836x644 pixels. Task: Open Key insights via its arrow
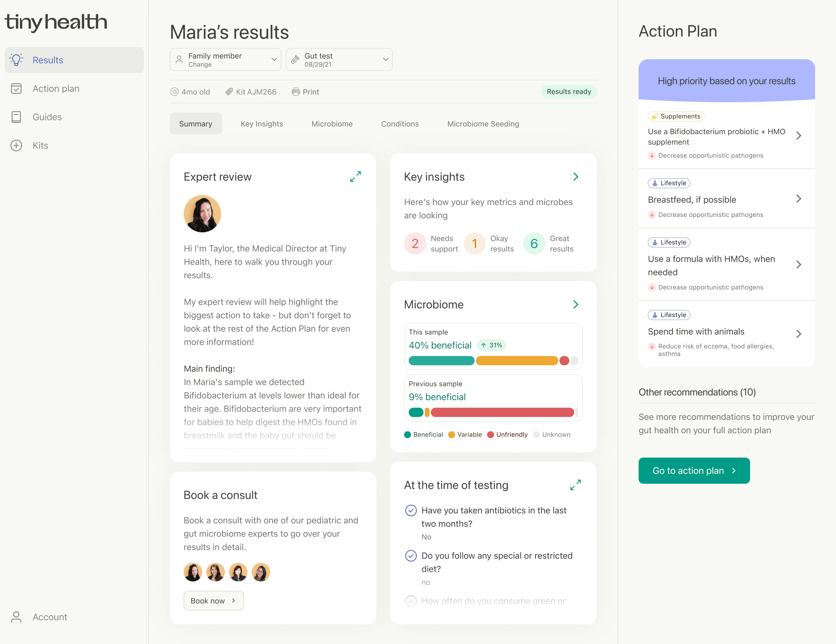coord(576,177)
